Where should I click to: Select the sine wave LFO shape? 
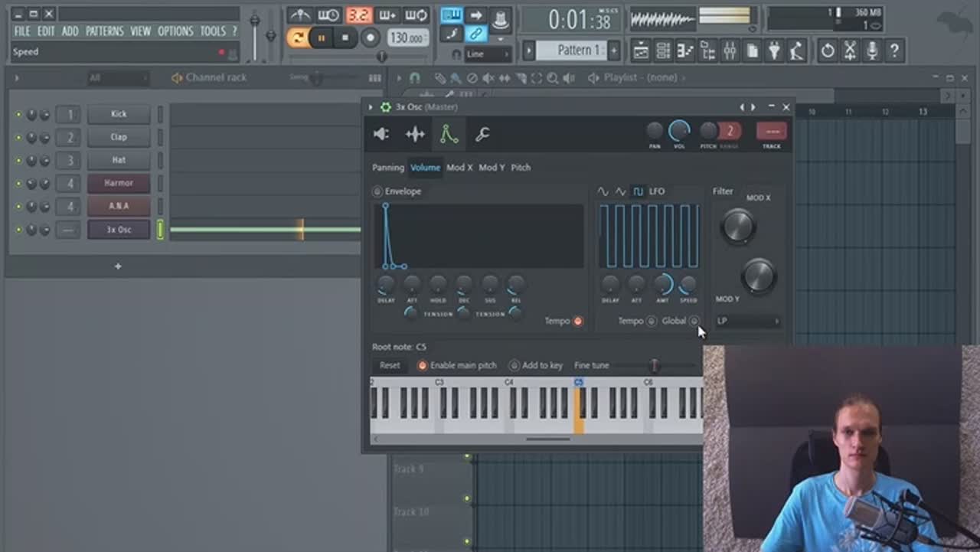click(x=603, y=191)
